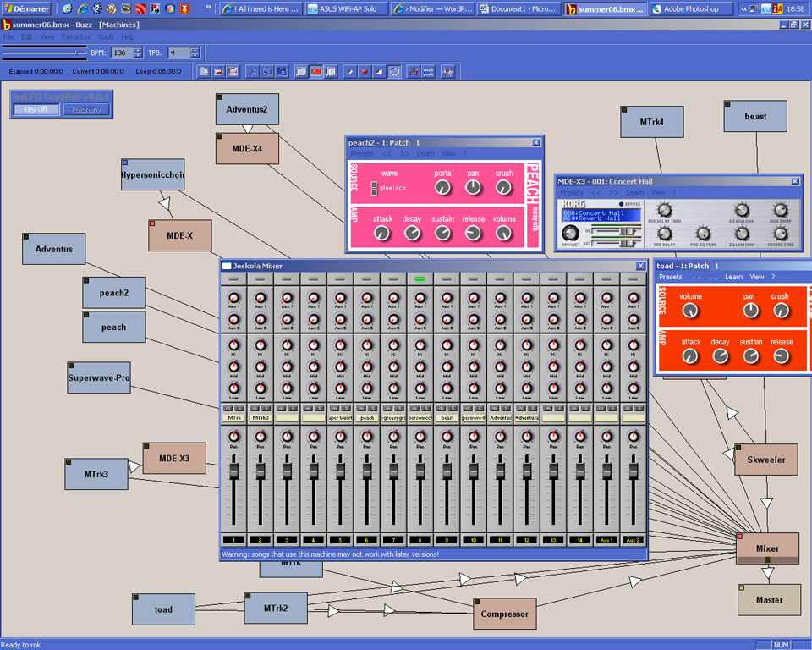The height and width of the screenshot is (650, 812).
Task: Select the Compressor machine box
Action: point(505,614)
